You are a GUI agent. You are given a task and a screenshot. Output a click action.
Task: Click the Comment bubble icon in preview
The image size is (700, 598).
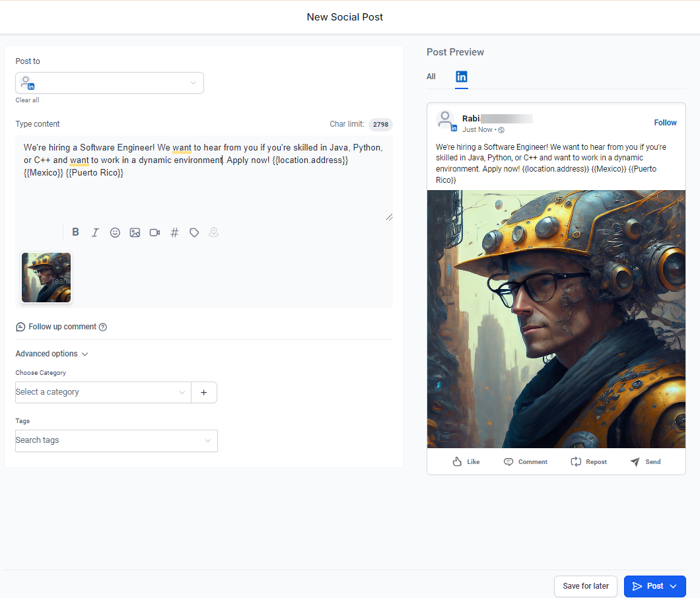(x=508, y=461)
